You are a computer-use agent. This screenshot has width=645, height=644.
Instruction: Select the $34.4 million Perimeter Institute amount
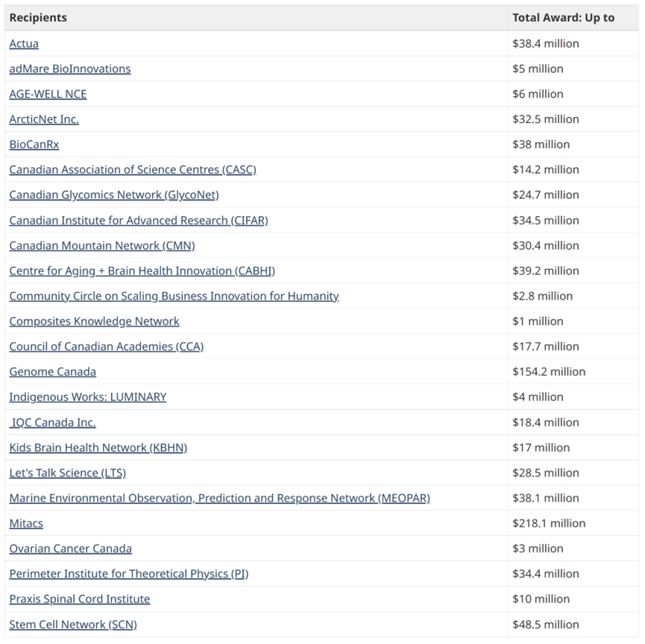(546, 574)
